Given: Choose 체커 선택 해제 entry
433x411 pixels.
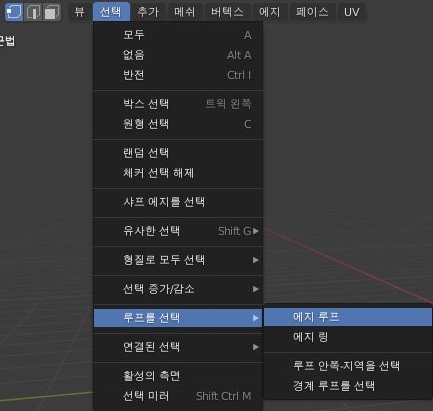Looking at the screenshot, I should coord(178,173).
